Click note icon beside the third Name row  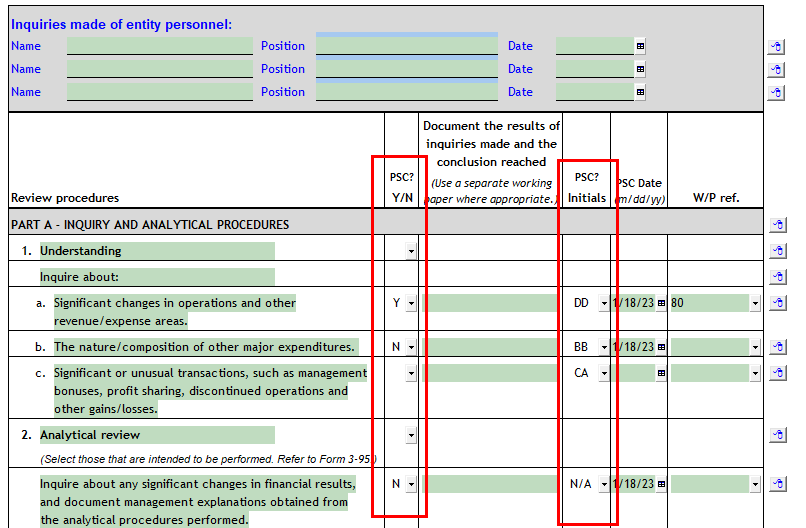[x=776, y=93]
